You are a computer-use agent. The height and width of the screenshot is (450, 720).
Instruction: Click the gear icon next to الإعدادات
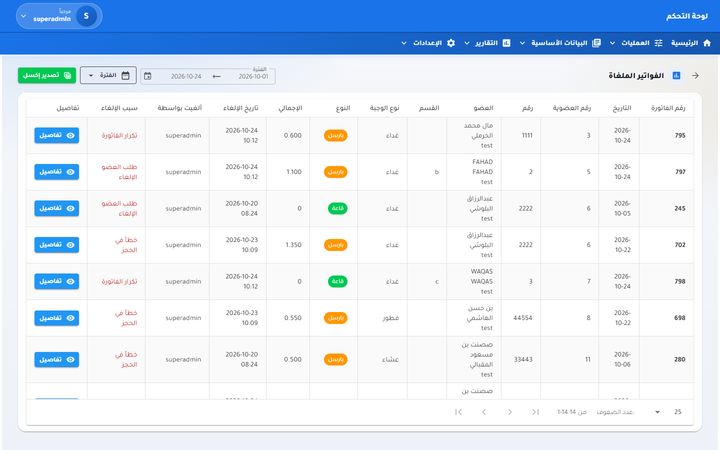point(451,43)
